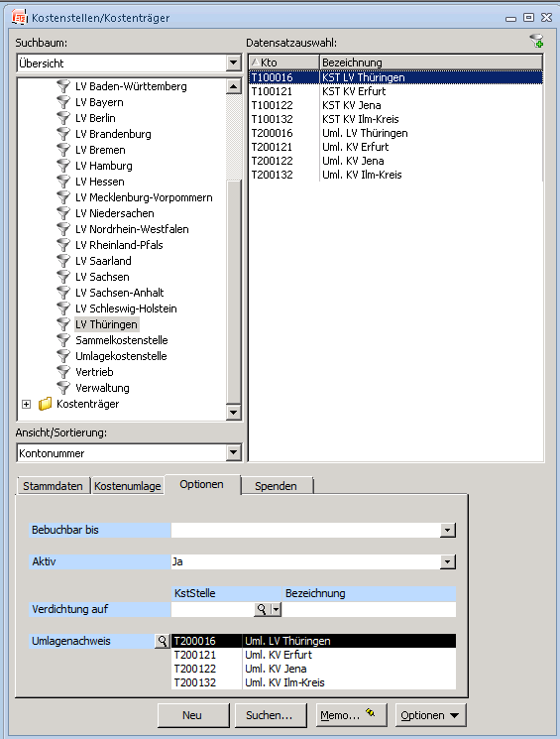The width and height of the screenshot is (560, 739).
Task: Click funnel icon beside LV Baden-Württemberg
Action: 63,86
